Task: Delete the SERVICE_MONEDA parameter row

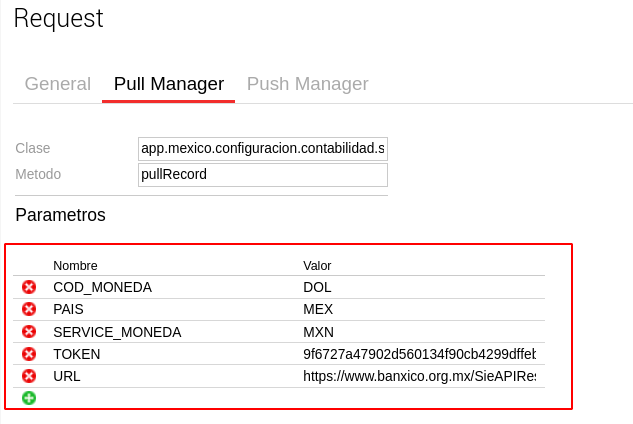Action: point(29,332)
